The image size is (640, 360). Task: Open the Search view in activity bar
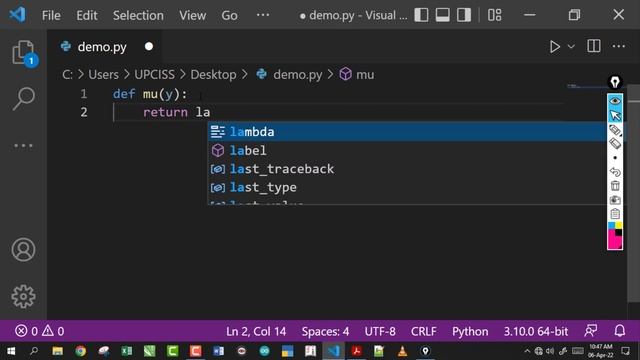(23, 98)
